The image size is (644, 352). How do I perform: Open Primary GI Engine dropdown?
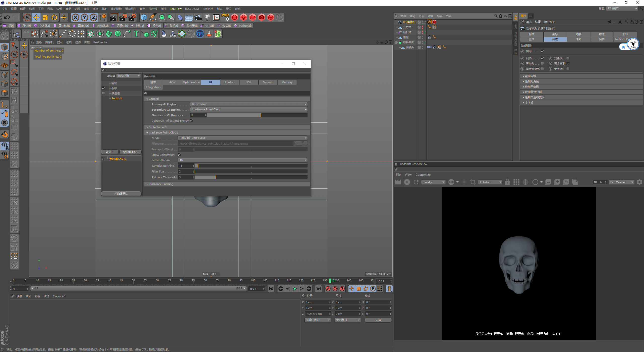click(249, 104)
